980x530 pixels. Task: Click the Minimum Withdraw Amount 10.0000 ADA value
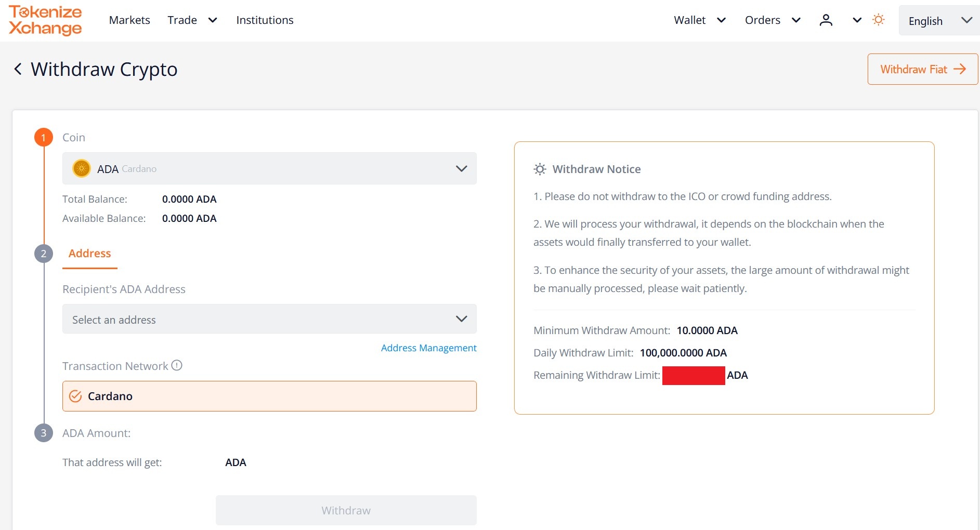(707, 330)
